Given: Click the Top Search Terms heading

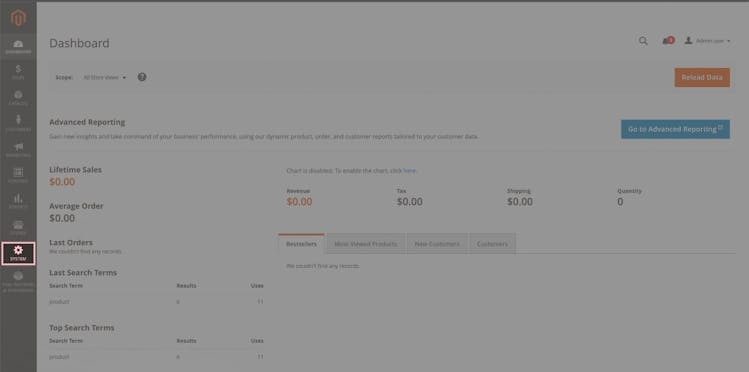Looking at the screenshot, I should pos(82,328).
